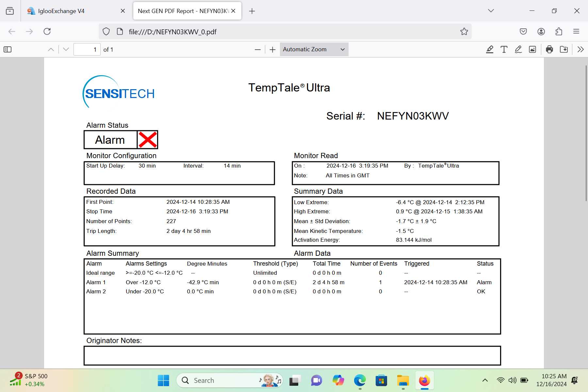List all tabs dropdown arrow
Viewport: 588px width, 392px height.
tap(491, 11)
